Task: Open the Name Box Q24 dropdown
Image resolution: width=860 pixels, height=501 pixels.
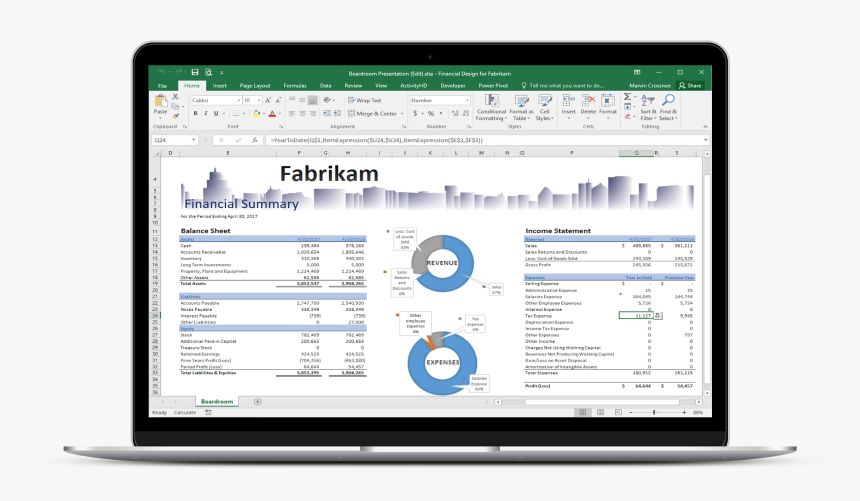Action: [194, 140]
